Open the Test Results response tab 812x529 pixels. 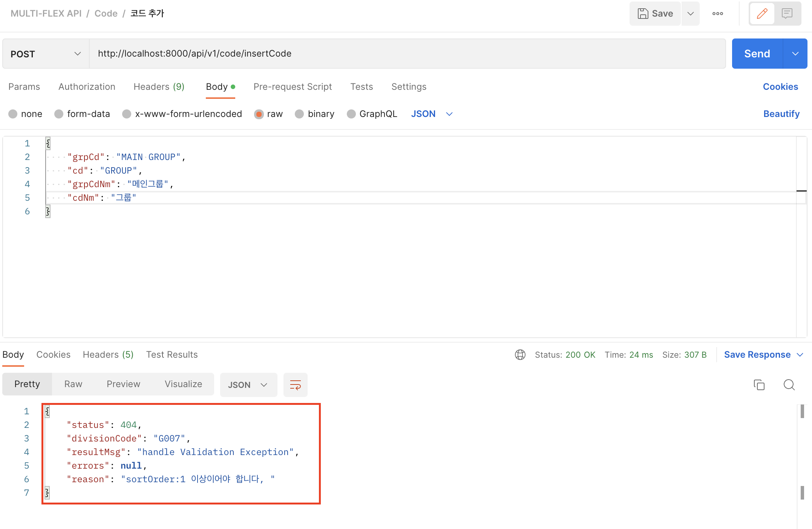172,355
